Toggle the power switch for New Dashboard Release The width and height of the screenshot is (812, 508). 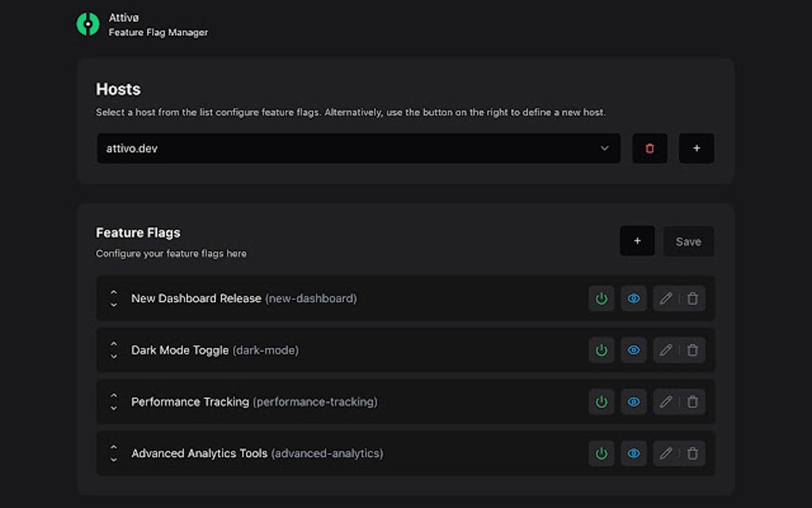(601, 298)
